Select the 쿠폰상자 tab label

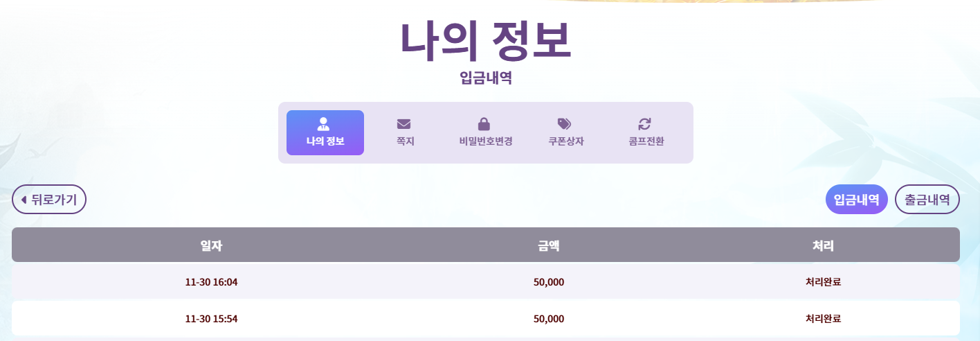coord(565,141)
